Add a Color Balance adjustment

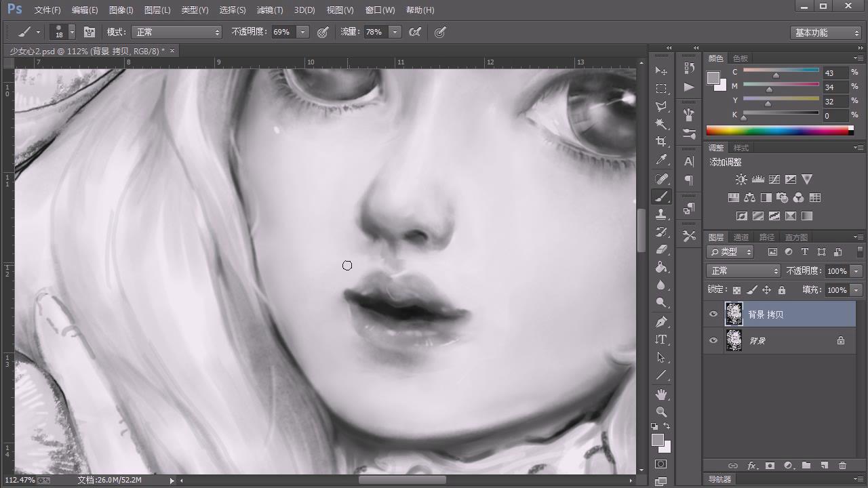click(749, 198)
